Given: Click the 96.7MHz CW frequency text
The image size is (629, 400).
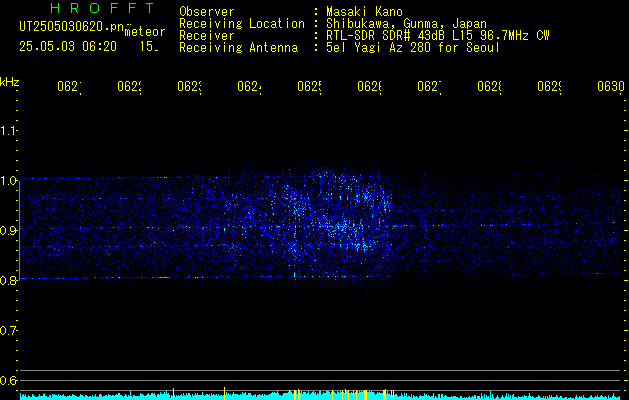Looking at the screenshot, I should click(x=514, y=36).
